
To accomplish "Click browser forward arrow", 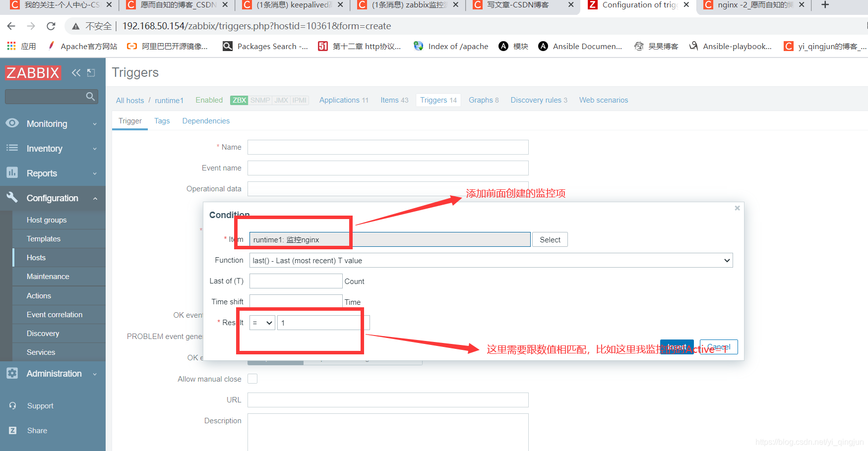I will pyautogui.click(x=31, y=26).
